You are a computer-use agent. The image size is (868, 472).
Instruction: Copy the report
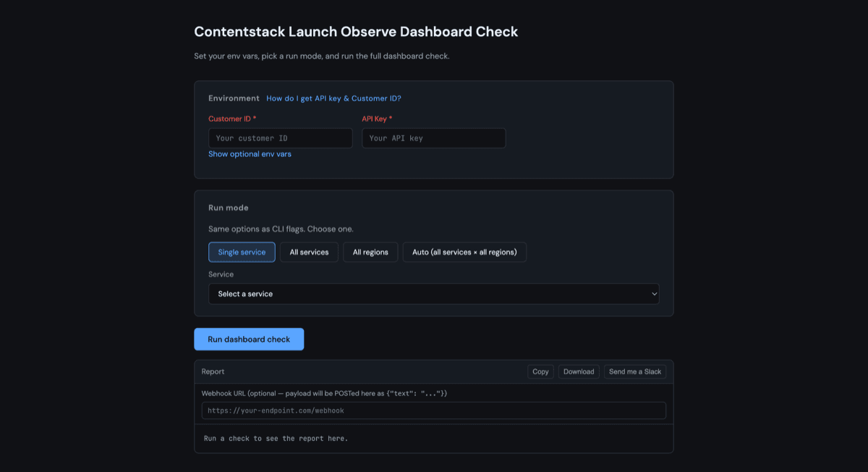[540, 371]
